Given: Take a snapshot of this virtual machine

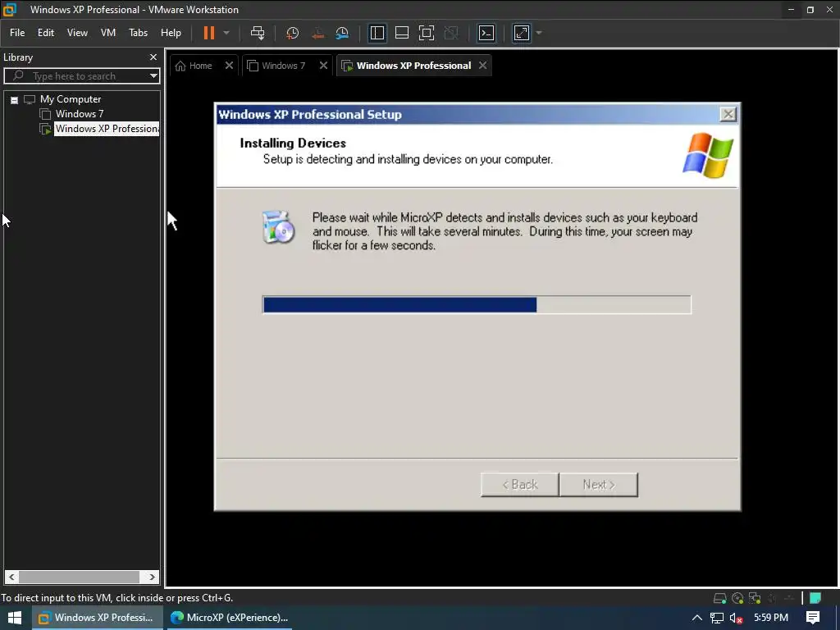Looking at the screenshot, I should coord(293,33).
